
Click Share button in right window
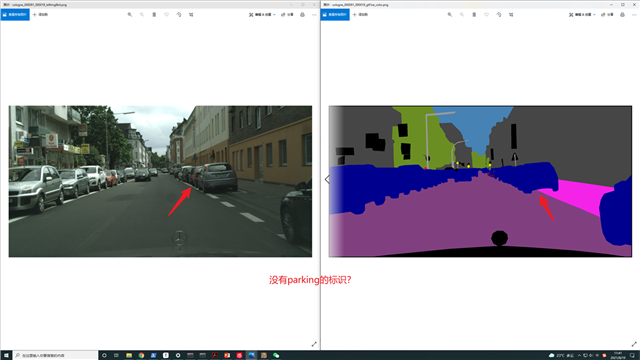coord(607,15)
